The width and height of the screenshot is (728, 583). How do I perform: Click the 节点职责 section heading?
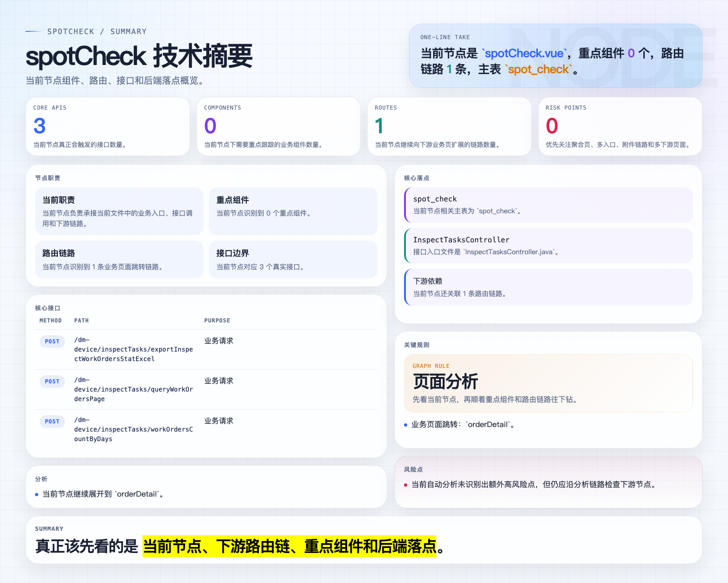pyautogui.click(x=48, y=178)
